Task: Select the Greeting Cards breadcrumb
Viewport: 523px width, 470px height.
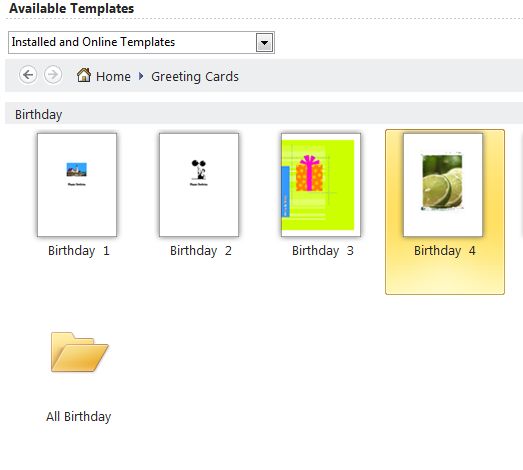Action: click(x=195, y=77)
